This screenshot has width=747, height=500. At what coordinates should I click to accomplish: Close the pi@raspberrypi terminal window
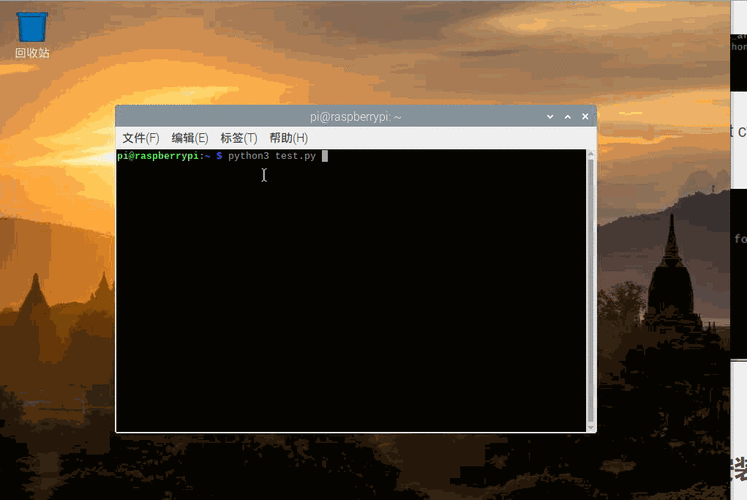585,117
